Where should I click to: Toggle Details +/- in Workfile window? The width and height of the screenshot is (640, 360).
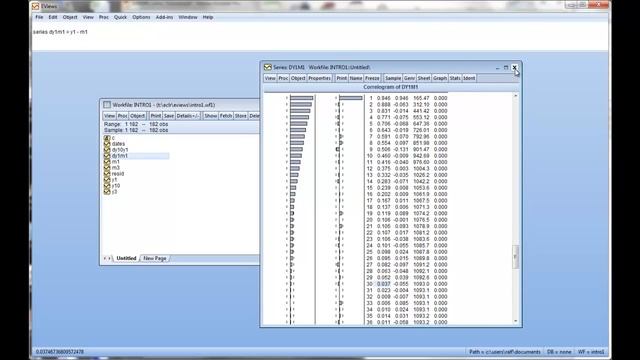188,116
